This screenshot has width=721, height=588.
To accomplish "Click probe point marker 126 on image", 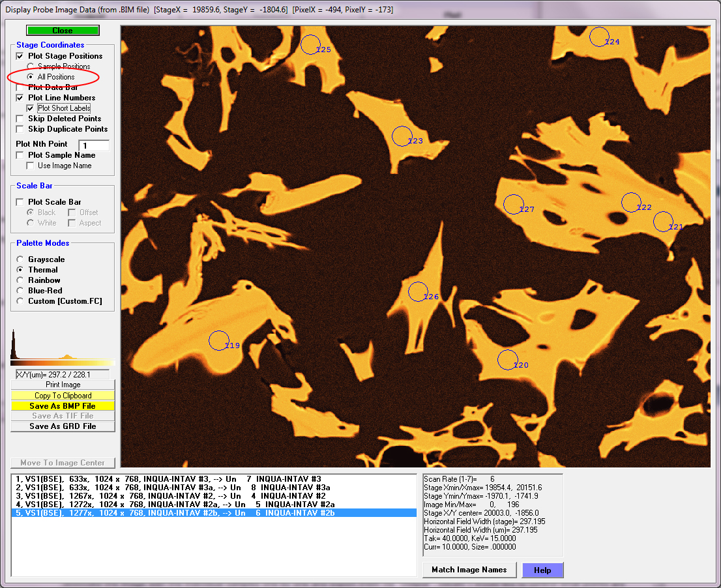I will 418,291.
